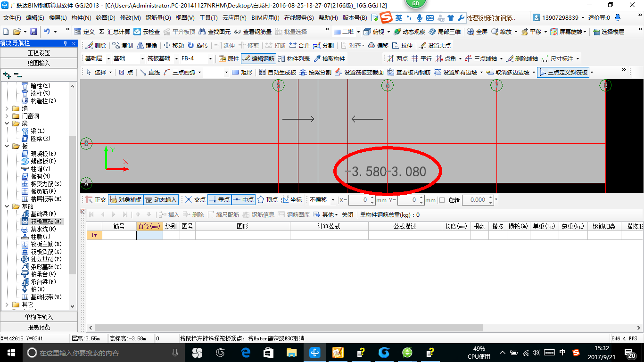The height and width of the screenshot is (362, 644).
Task: Check the 旋转 checkbox
Action: [x=442, y=200]
